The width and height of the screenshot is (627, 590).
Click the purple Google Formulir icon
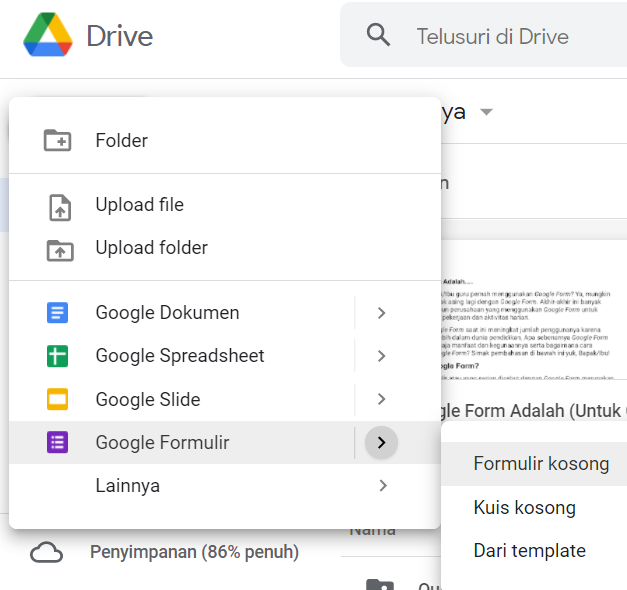click(58, 443)
